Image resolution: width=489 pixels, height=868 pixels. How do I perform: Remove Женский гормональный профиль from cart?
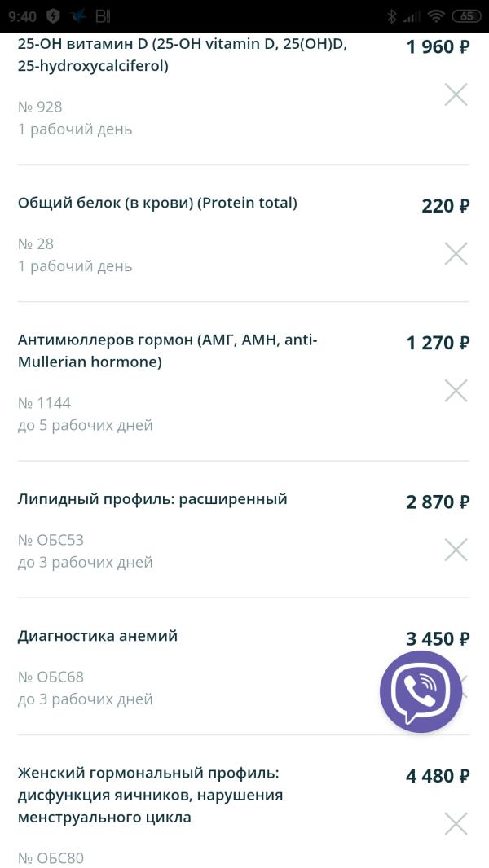456,824
